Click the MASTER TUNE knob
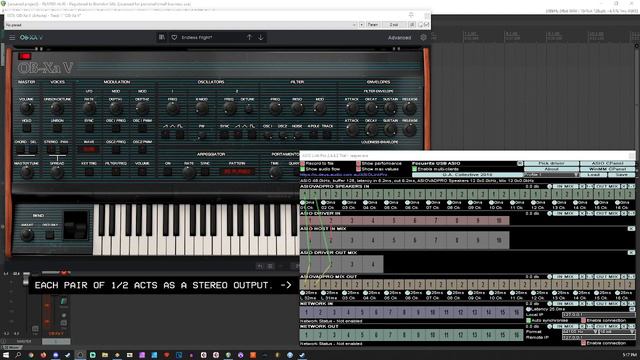Screen dimensions: 640x360 pos(27,172)
